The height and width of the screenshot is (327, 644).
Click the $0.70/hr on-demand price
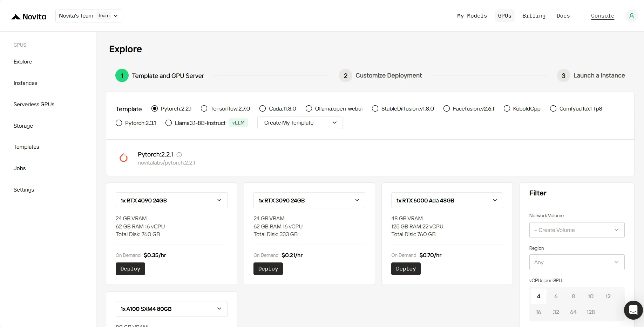pyautogui.click(x=431, y=255)
